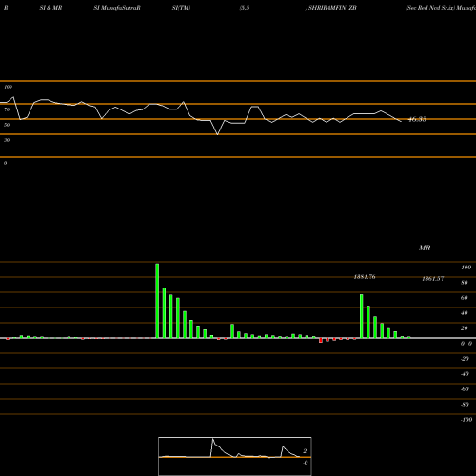Click the 1861.57 price label
The width and height of the screenshot is (476, 476).
tap(432, 279)
